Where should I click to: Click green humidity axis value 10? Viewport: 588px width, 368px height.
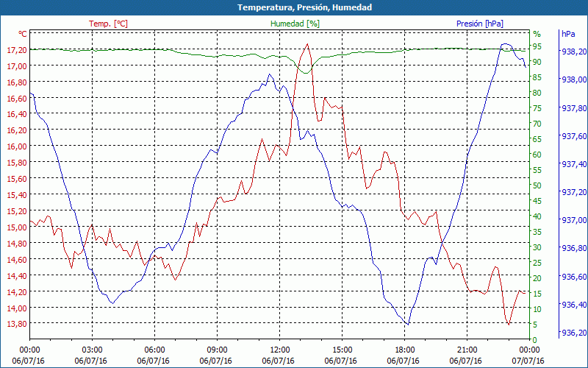(537, 309)
